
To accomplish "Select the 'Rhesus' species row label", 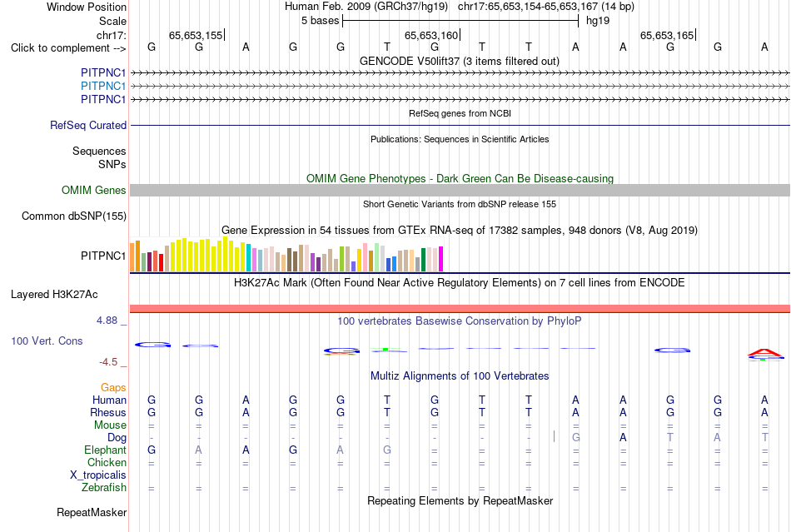I will coord(108,412).
